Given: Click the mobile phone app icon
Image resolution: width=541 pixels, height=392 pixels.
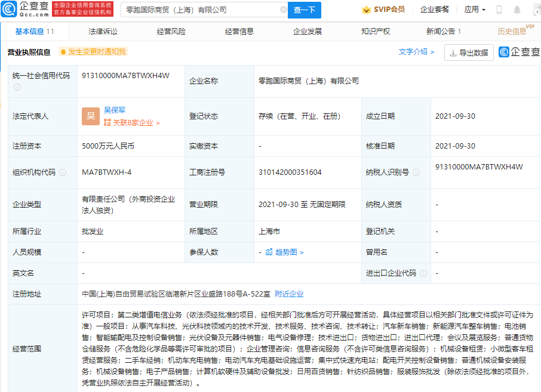Looking at the screenshot, I should click(499, 9).
